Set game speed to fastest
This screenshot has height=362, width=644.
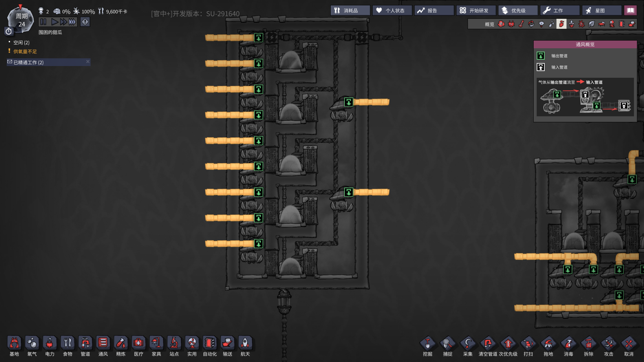73,22
